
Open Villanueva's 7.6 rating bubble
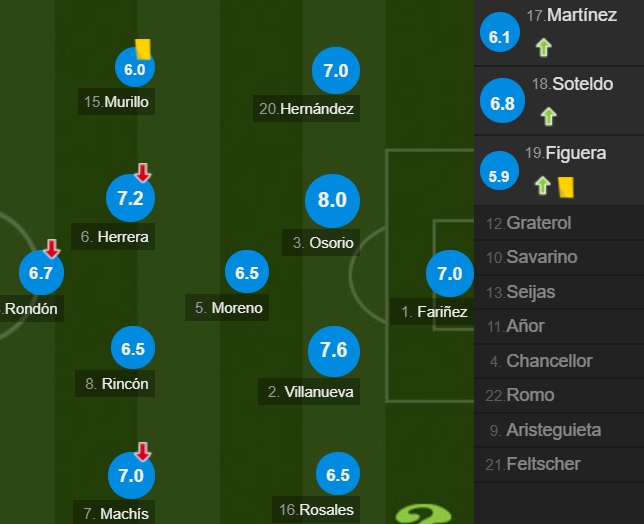(334, 351)
